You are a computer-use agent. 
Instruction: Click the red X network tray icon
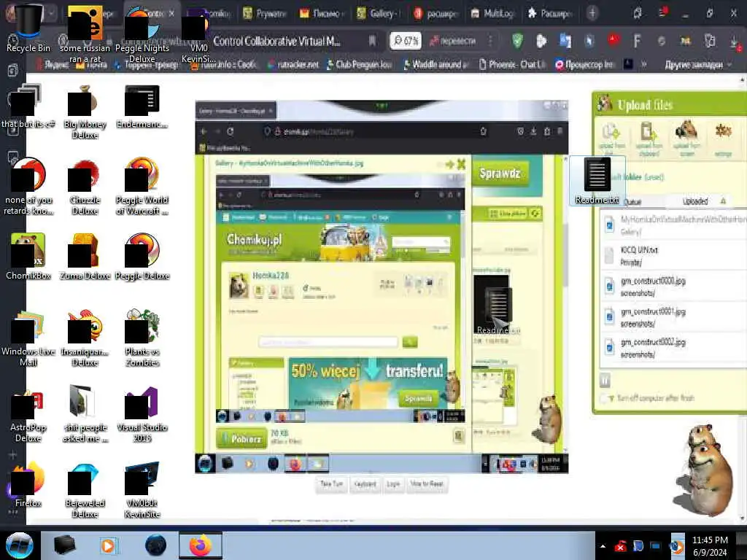620,546
